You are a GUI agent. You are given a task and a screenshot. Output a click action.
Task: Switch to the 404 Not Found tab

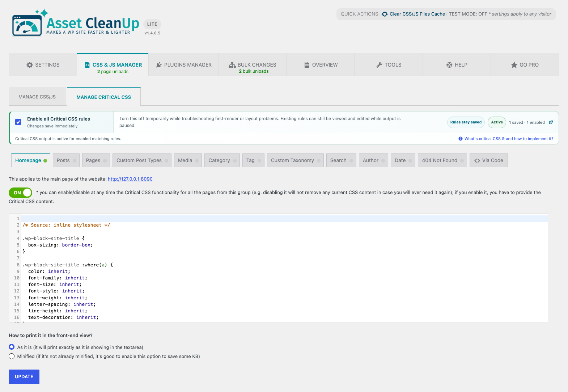[x=442, y=160]
